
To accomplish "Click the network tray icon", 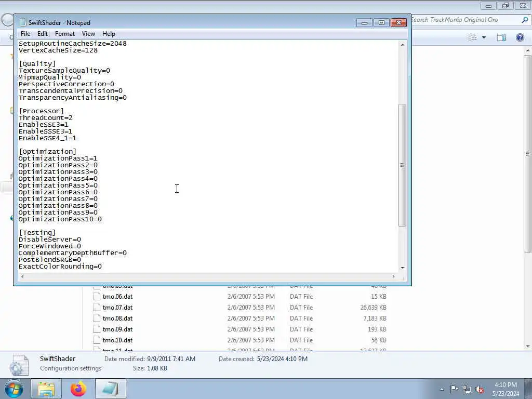I will (x=467, y=389).
